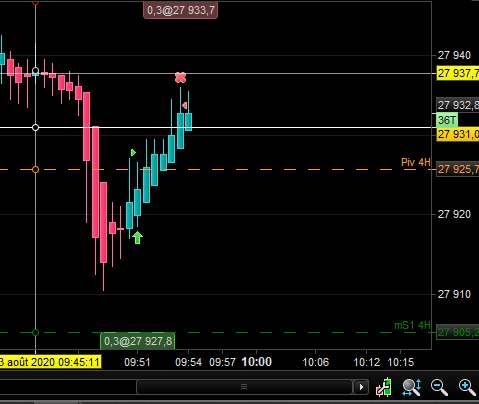Screen dimensions: 479x404
Task: Click the yellow 27 931,0 price tag
Action: click(x=458, y=134)
